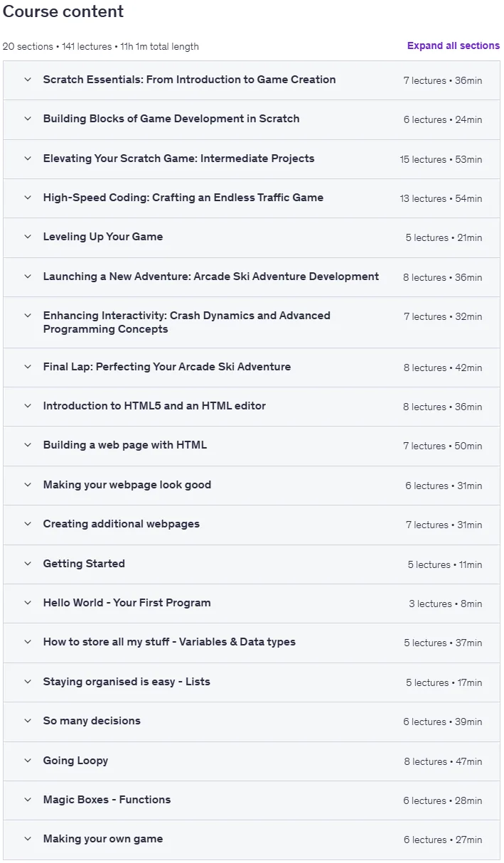The image size is (504, 863).
Task: Expand chevron for Scratch Essentials section
Action: 28,80
